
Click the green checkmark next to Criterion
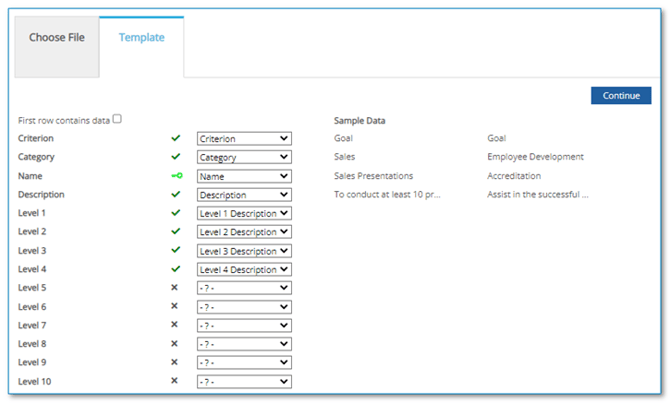pos(176,139)
